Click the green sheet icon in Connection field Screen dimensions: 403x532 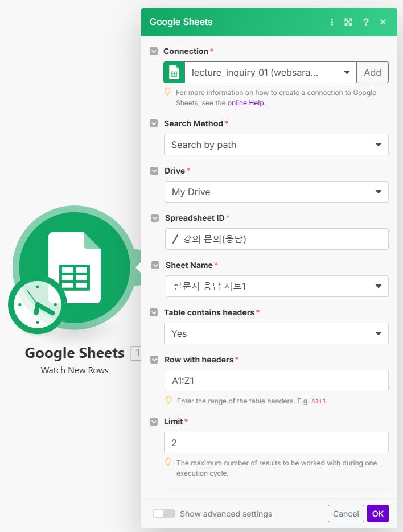pyautogui.click(x=174, y=72)
